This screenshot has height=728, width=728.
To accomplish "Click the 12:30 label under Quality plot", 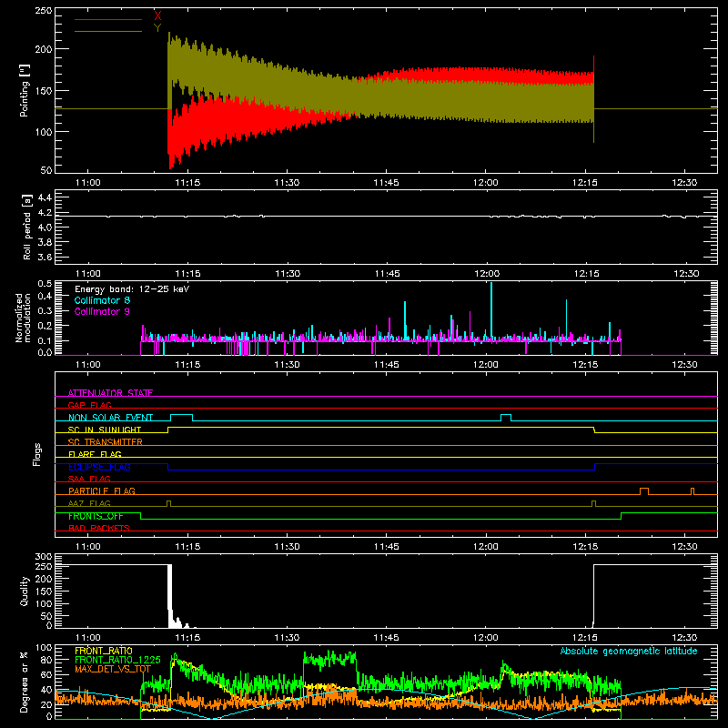I will [684, 638].
